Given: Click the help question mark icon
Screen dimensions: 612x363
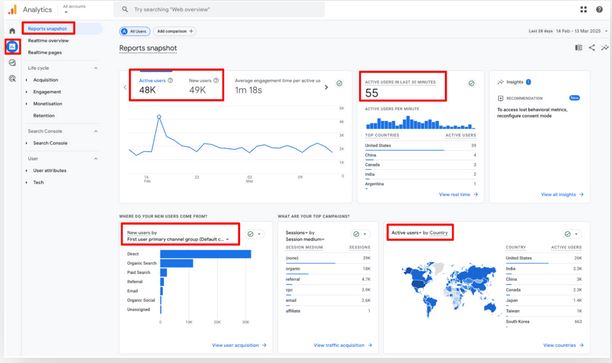Looking at the screenshot, I should [x=599, y=9].
